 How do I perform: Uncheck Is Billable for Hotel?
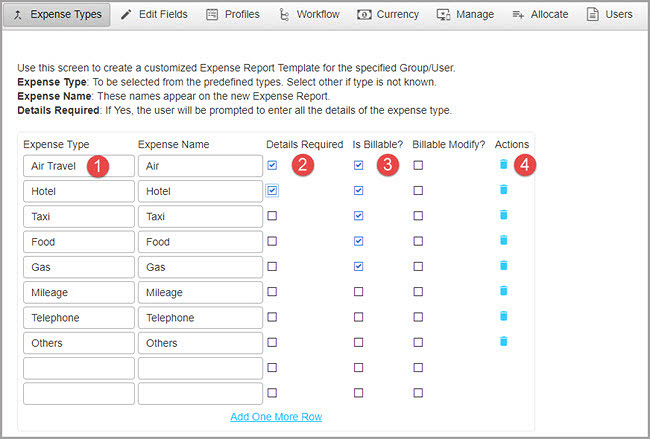pos(359,191)
